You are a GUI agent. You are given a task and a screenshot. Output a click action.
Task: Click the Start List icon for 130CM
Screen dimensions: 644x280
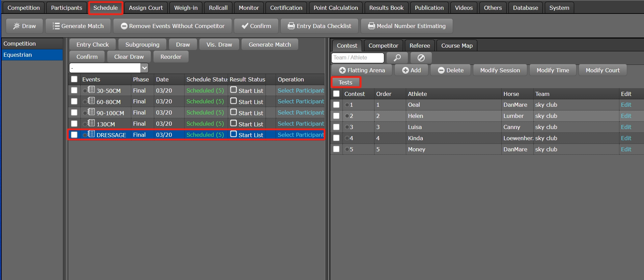tap(233, 123)
